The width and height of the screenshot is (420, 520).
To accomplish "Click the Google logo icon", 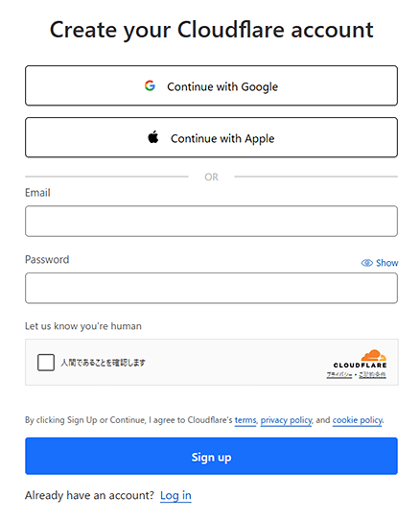I will [150, 86].
